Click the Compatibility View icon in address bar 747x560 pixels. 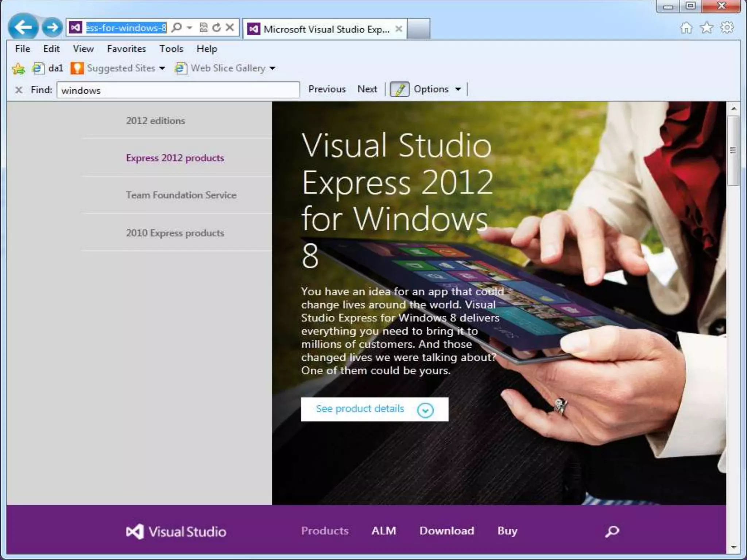click(204, 27)
